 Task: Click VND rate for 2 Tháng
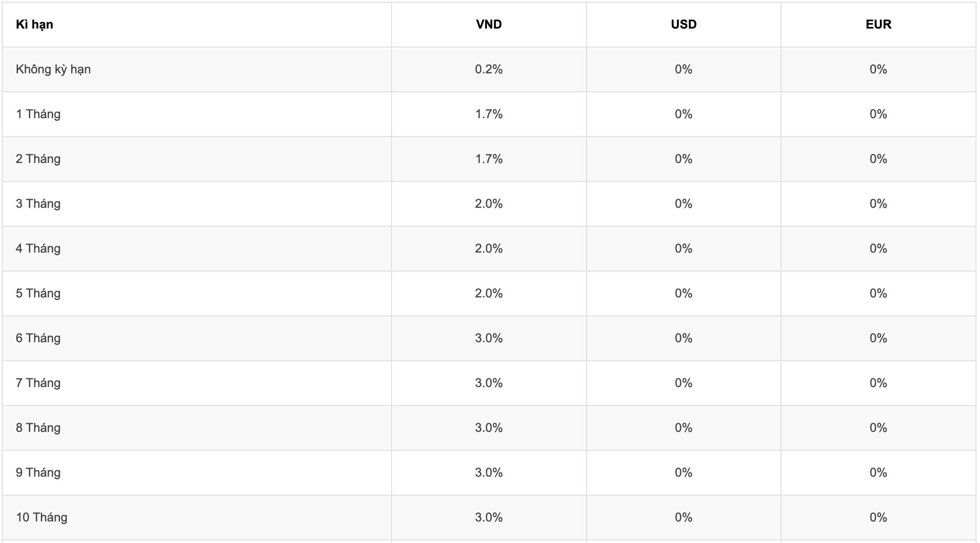(x=489, y=159)
